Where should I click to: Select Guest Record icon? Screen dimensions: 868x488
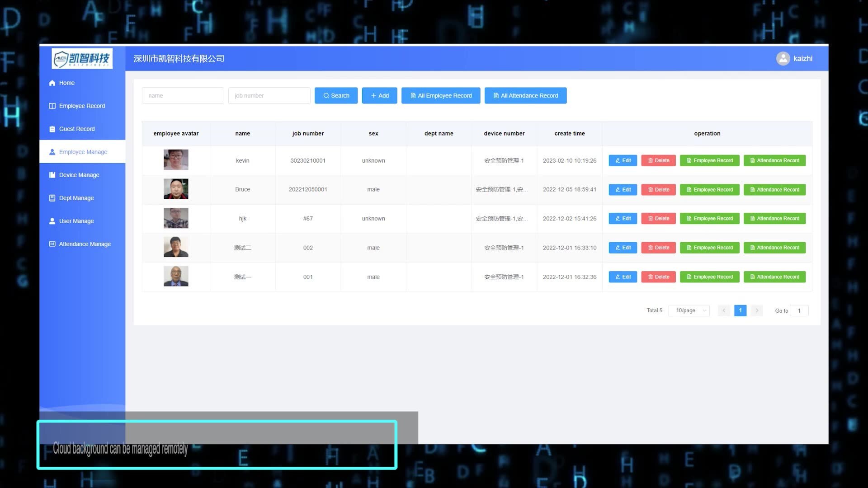pos(52,129)
